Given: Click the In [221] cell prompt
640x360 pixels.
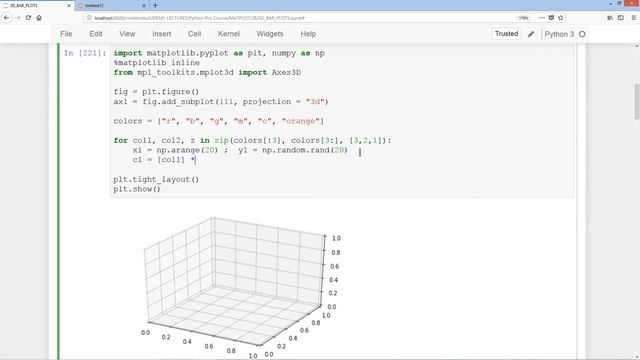Looking at the screenshot, I should 85,53.
